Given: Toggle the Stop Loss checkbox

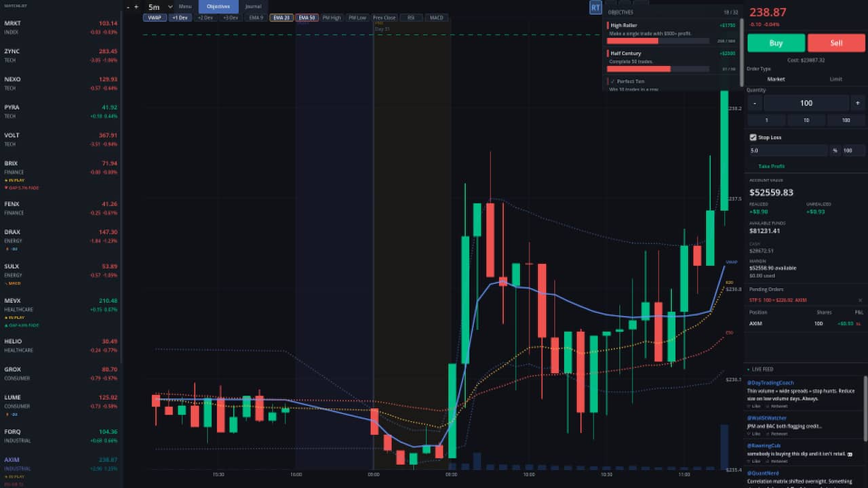Looking at the screenshot, I should click(753, 138).
